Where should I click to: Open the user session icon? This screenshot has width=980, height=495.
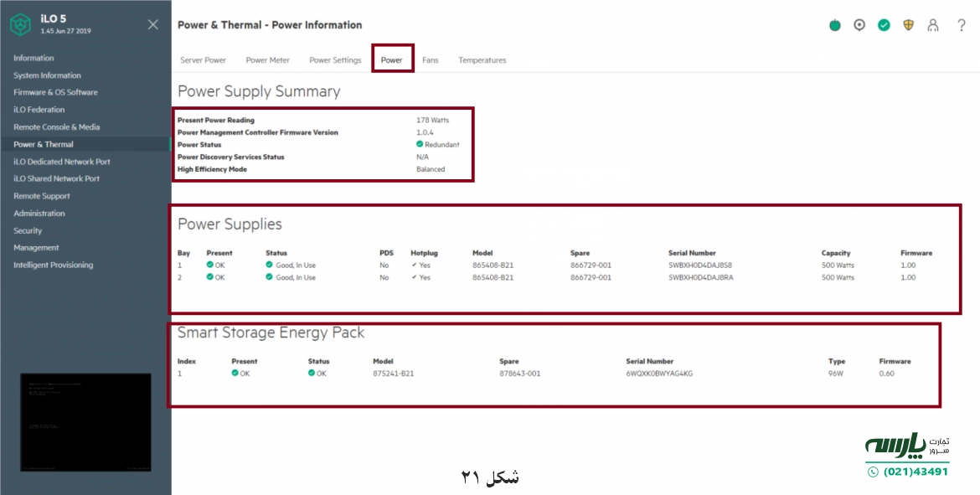point(933,25)
